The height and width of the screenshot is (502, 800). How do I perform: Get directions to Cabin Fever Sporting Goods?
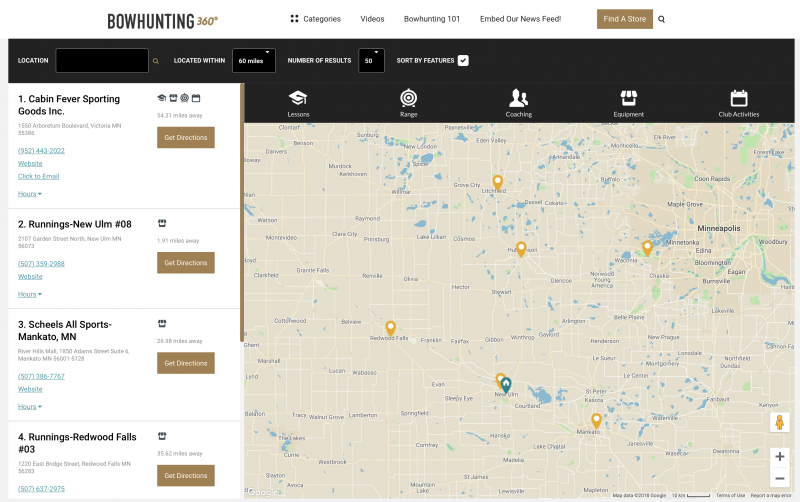click(186, 137)
